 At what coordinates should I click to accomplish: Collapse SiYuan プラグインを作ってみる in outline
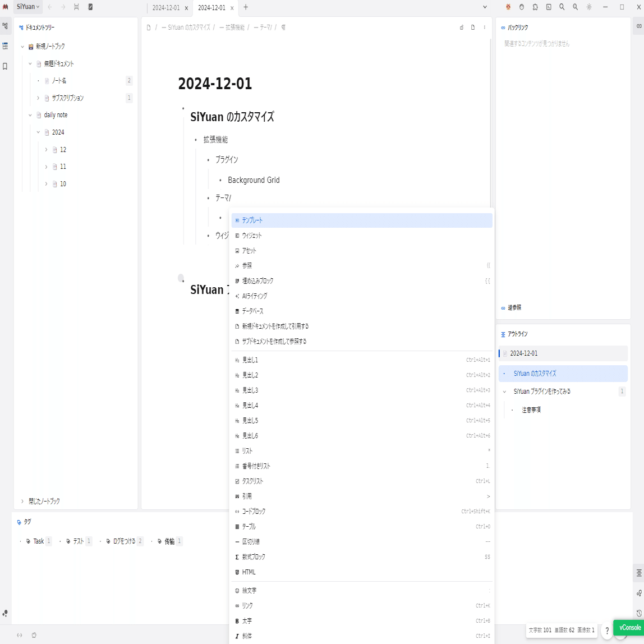click(x=504, y=392)
